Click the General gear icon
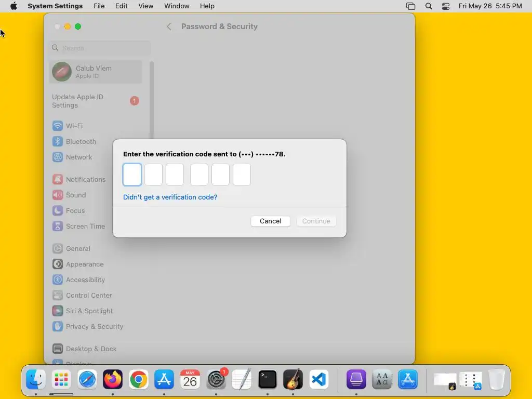The width and height of the screenshot is (532, 399). click(57, 249)
